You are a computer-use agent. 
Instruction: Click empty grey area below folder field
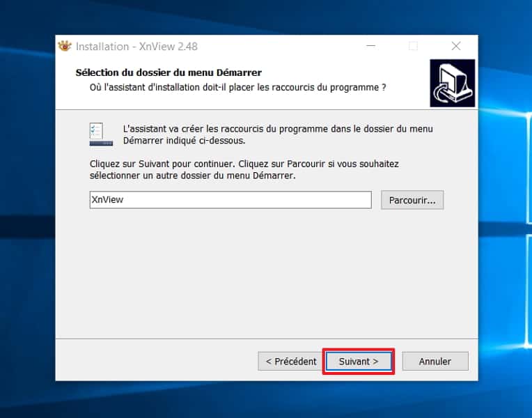click(267, 272)
